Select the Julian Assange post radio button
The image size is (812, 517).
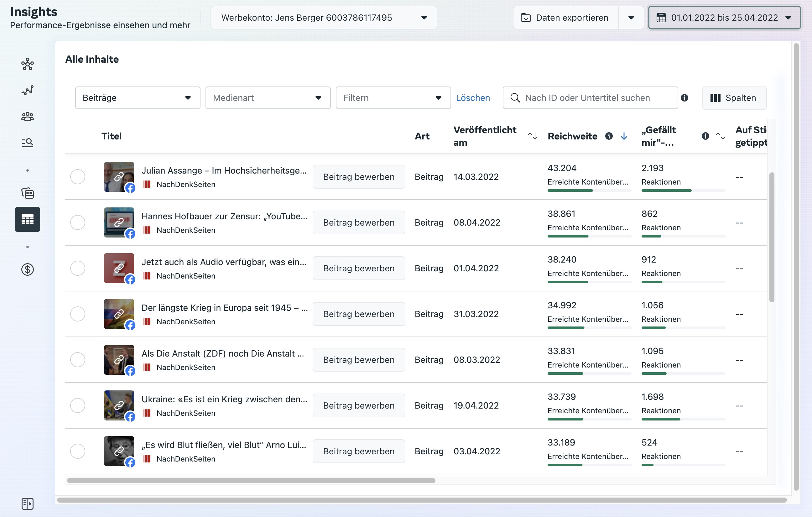pyautogui.click(x=78, y=177)
